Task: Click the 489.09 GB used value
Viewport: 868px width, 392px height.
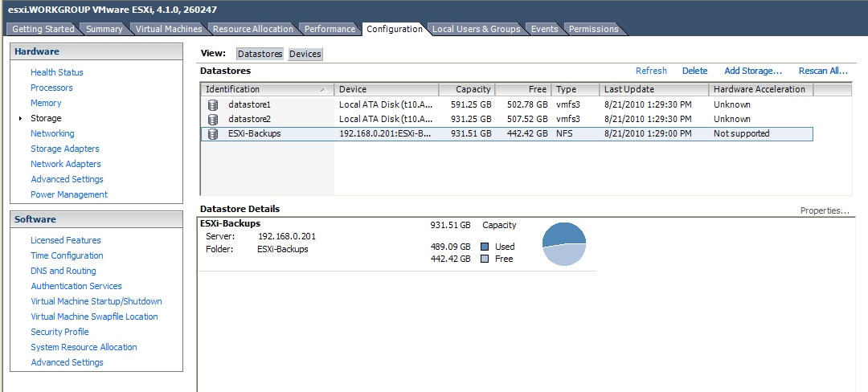Action: [451, 247]
